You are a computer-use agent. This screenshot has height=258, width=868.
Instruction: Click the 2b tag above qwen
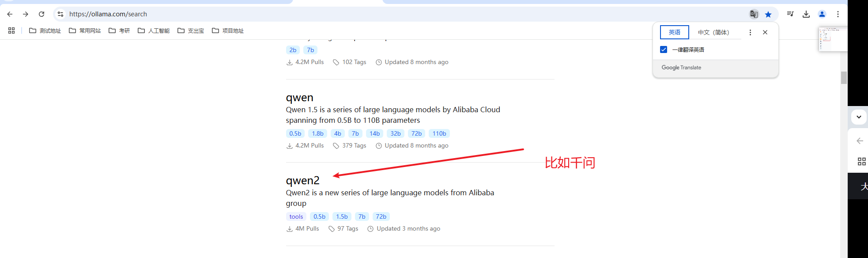293,50
